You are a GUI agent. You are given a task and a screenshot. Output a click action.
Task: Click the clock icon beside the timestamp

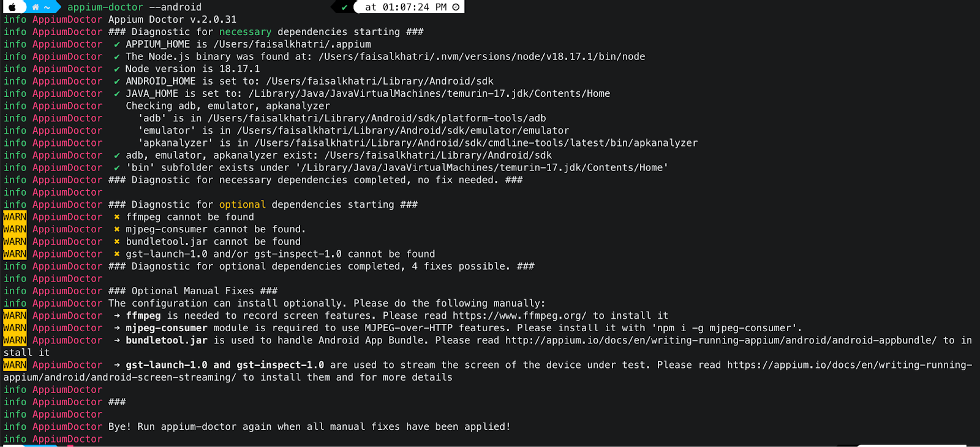(456, 7)
